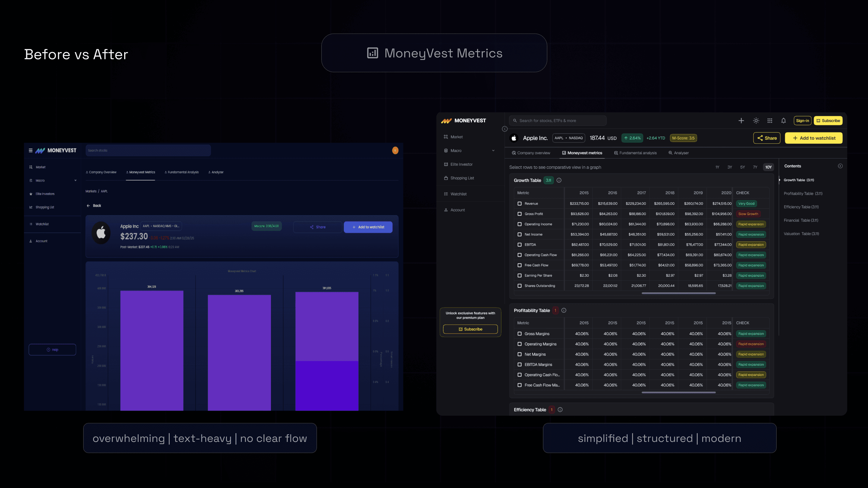
Task: Collapse the sidebar with the arrow toggle
Action: coord(505,129)
